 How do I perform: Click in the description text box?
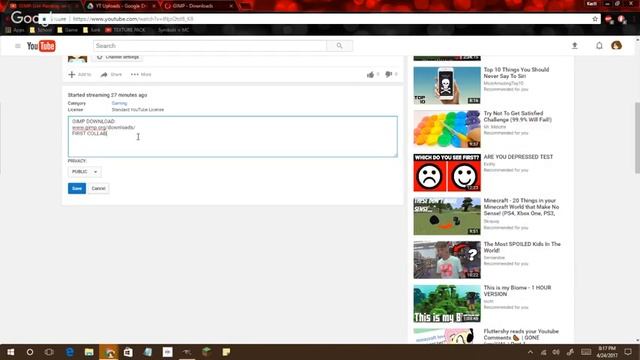232,136
